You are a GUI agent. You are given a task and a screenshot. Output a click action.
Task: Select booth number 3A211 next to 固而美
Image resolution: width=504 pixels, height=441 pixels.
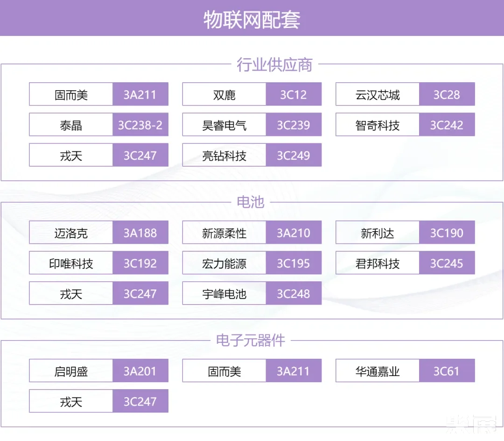pyautogui.click(x=140, y=94)
